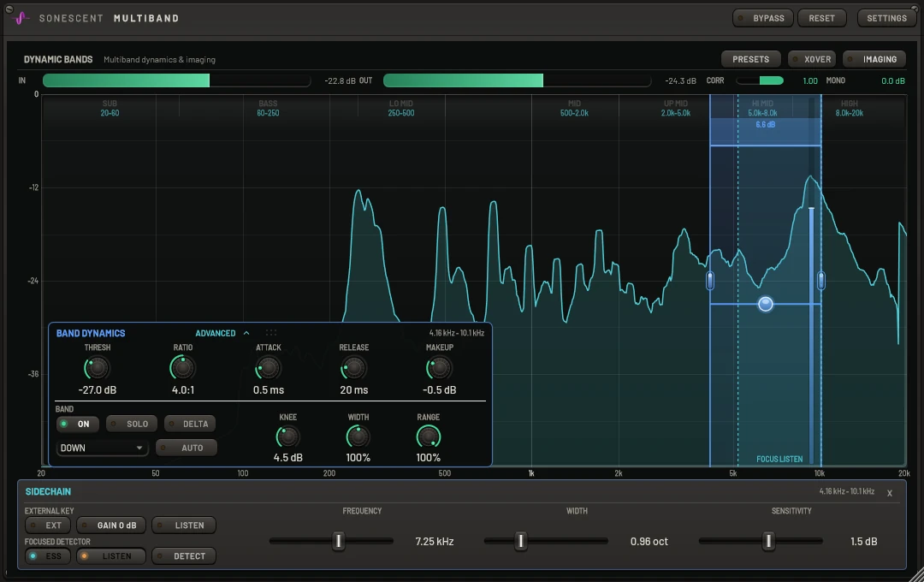
Task: Click the band WIDTH knob
Action: (358, 437)
